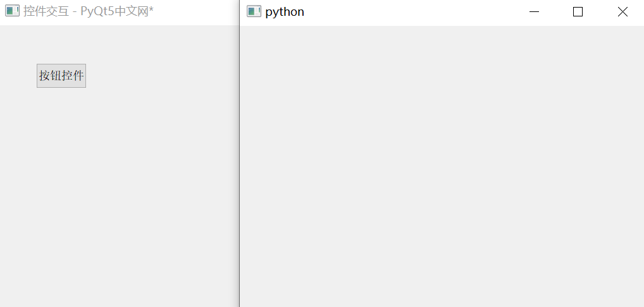
Task: Click the empty title bar space left of minimize
Action: point(411,11)
